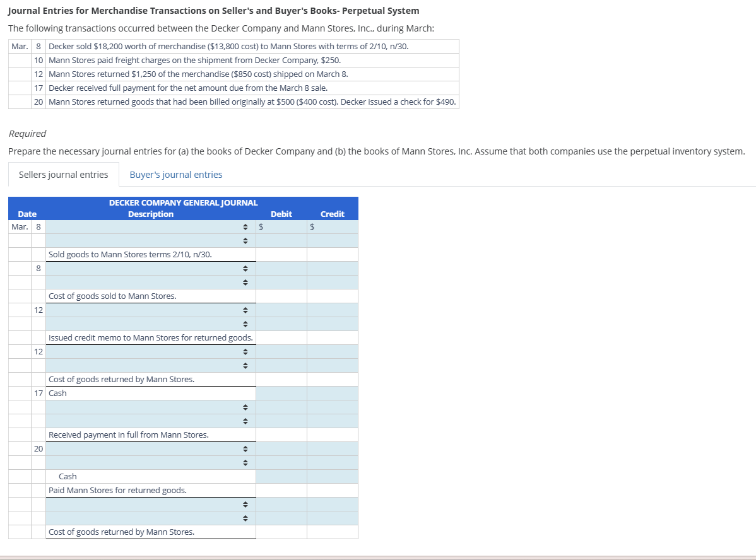Click the Debit field beside the Cash line for March 17
Image resolution: width=756 pixels, height=560 pixels.
click(x=281, y=393)
